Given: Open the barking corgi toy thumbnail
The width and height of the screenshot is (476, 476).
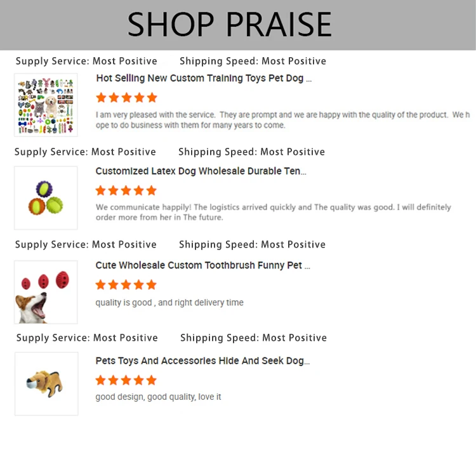Looking at the screenshot, I should [46, 291].
